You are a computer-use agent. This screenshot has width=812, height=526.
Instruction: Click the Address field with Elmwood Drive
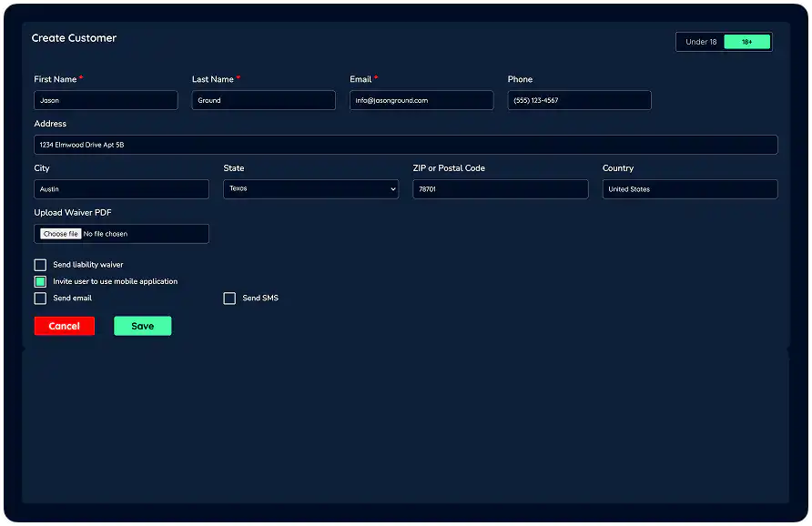click(x=405, y=145)
